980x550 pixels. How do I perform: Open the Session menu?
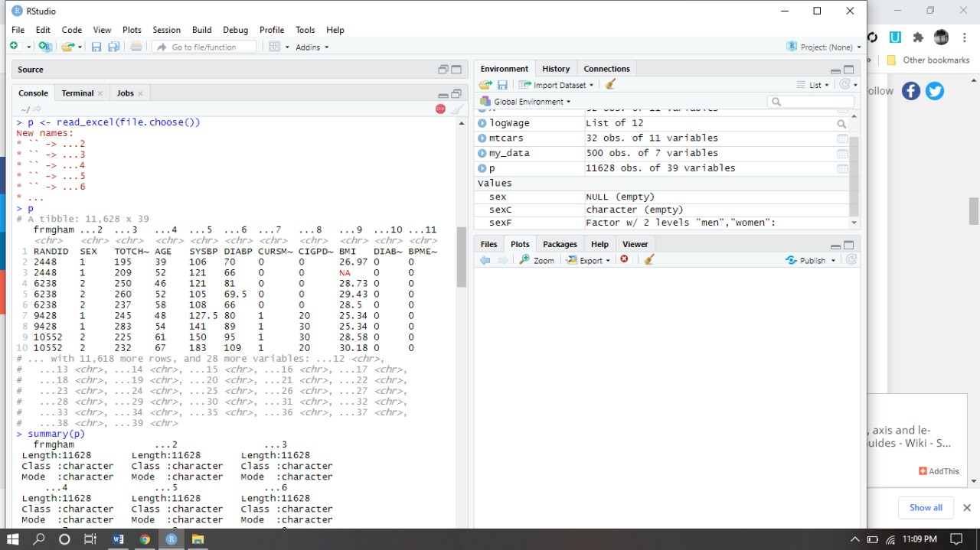(166, 30)
